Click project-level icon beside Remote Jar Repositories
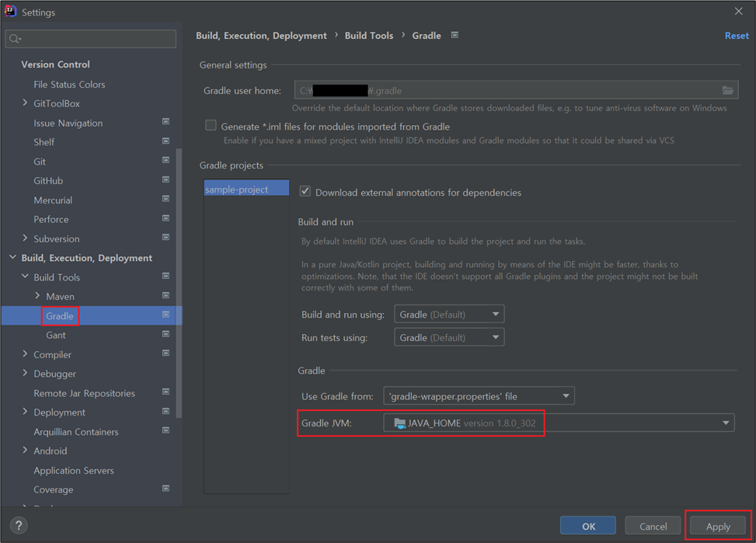 coord(165,392)
